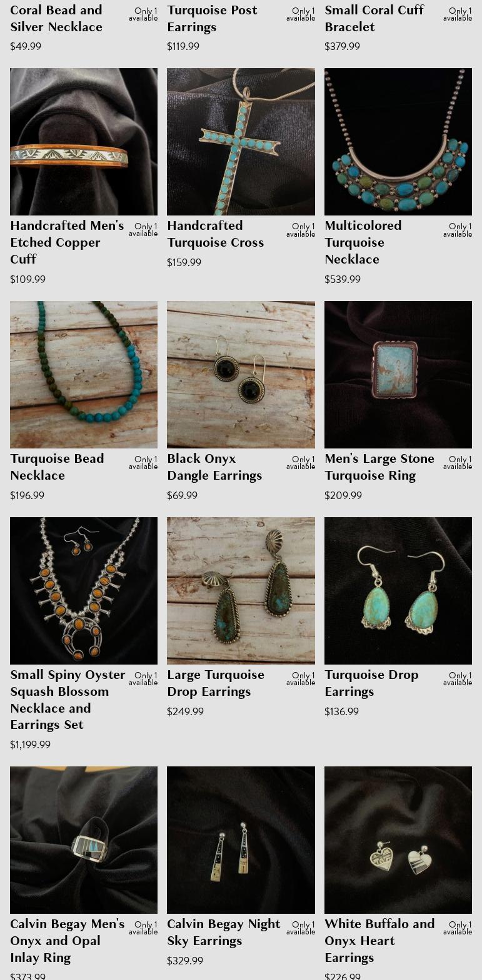Select the White Buffalo and Onyx Heart Earrings title
This screenshot has height=980, width=482.
pos(379,941)
